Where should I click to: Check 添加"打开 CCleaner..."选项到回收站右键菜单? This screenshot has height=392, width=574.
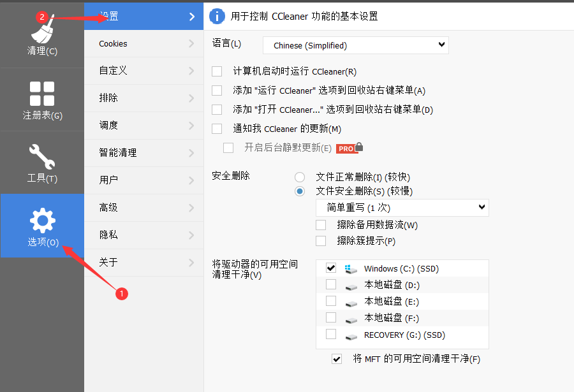[x=217, y=110]
